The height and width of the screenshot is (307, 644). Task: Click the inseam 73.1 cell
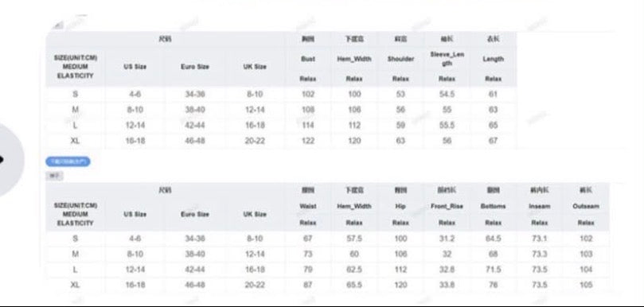pos(539,239)
